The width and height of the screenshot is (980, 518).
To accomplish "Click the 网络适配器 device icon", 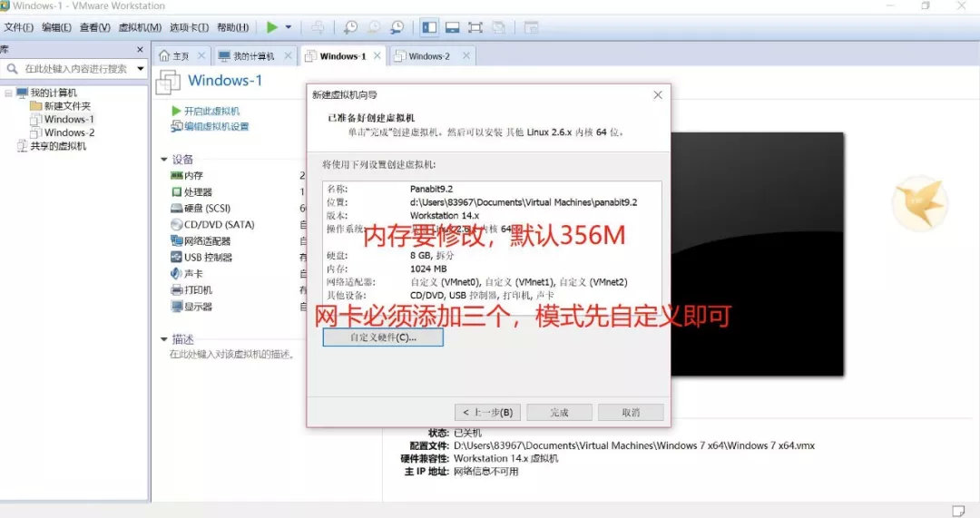I will click(176, 240).
